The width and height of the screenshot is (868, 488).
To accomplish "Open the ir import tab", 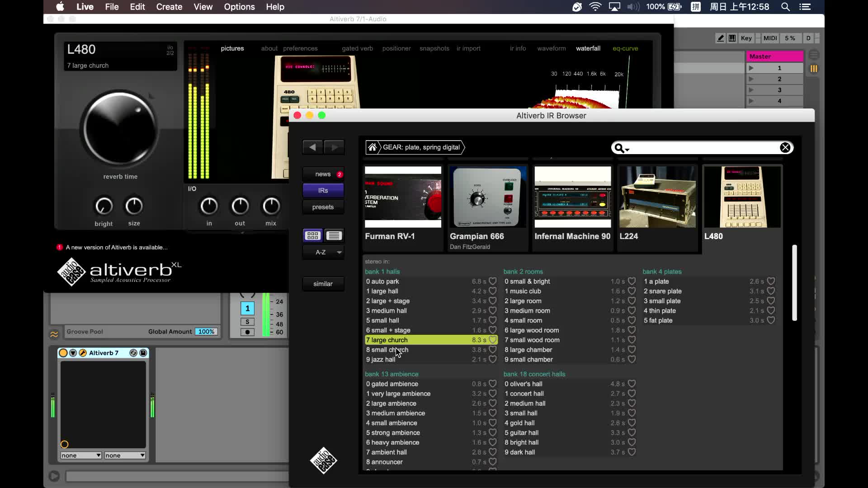I will 468,48.
